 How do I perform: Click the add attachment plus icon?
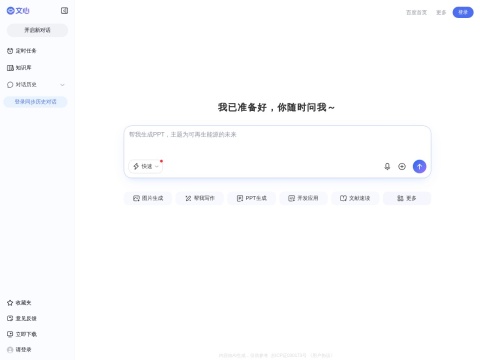point(402,166)
